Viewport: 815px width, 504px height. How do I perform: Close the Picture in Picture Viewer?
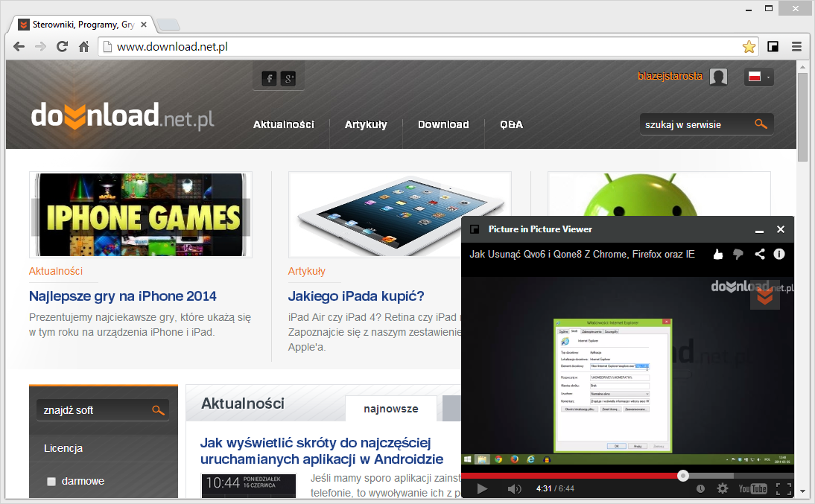point(780,229)
